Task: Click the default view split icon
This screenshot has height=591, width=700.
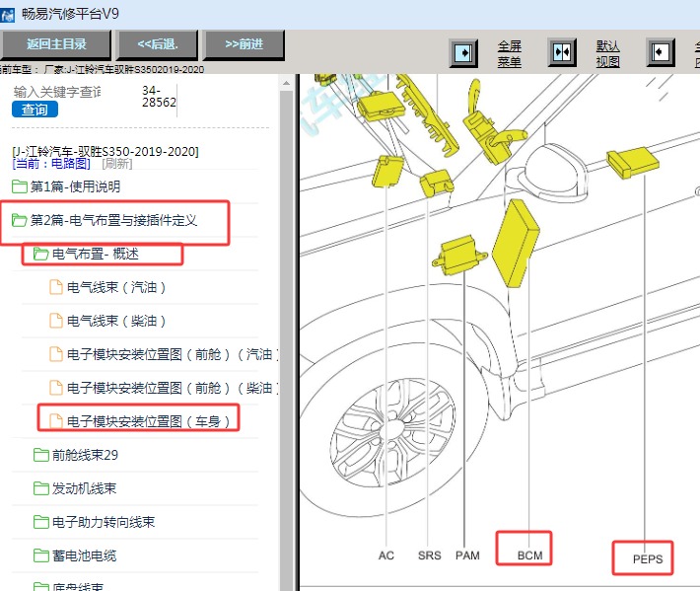Action: [x=562, y=52]
